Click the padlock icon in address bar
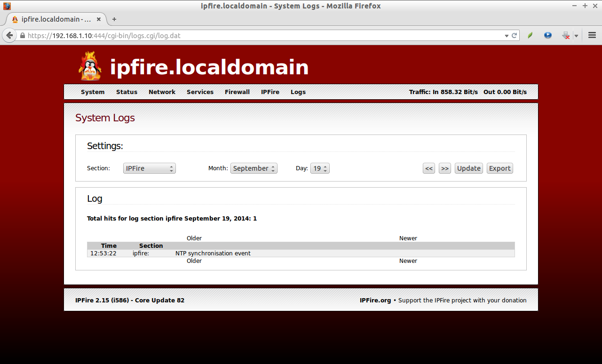The height and width of the screenshot is (364, 602). 22,36
